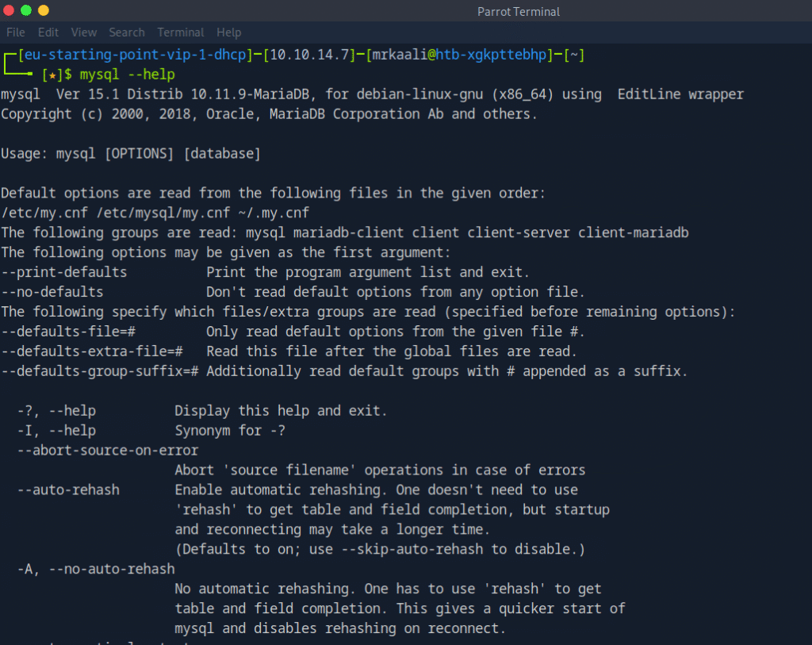The height and width of the screenshot is (645, 812).
Task: Click the green window button
Action: pos(27,10)
